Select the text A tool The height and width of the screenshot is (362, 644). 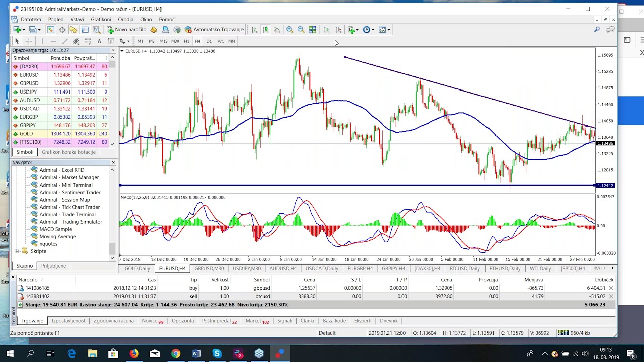(x=99, y=41)
